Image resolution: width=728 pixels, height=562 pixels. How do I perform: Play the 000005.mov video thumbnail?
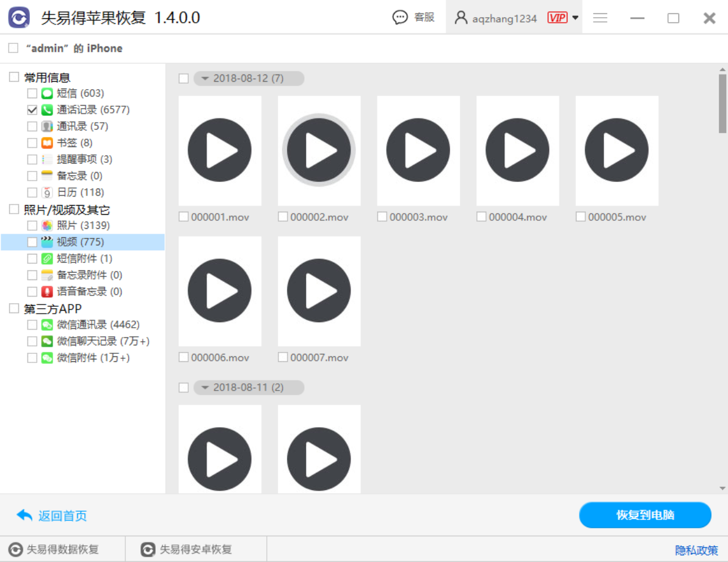(x=617, y=150)
